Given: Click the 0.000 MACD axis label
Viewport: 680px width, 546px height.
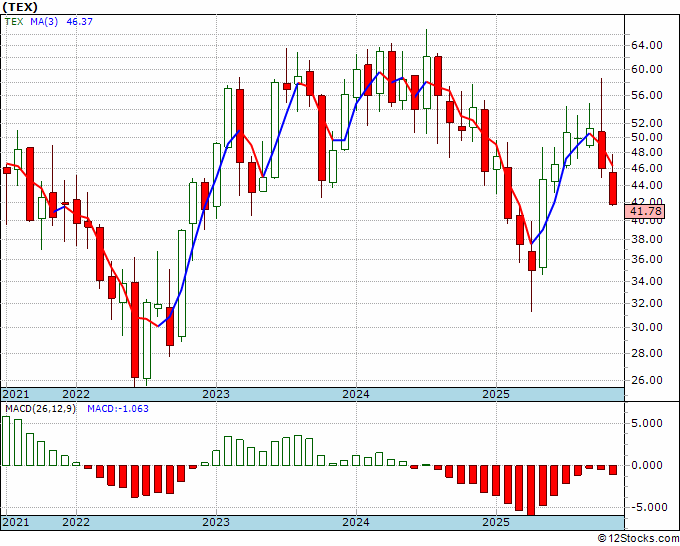Looking at the screenshot, I should [x=647, y=465].
